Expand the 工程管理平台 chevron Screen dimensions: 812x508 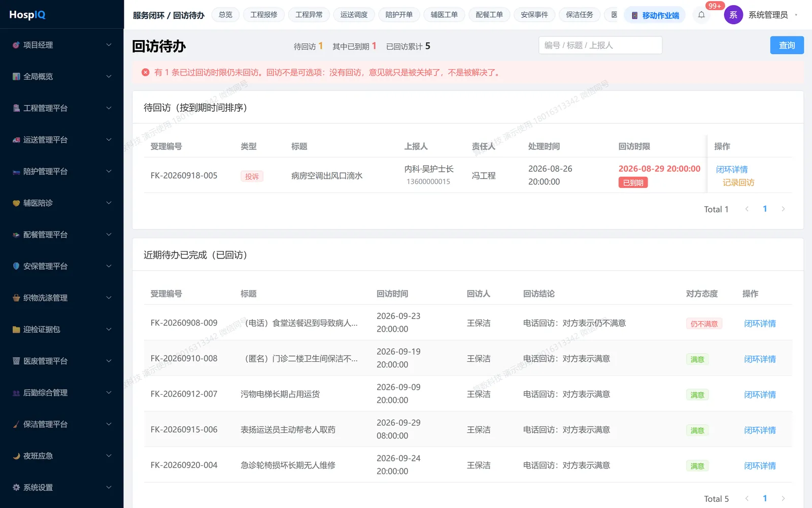tap(109, 108)
